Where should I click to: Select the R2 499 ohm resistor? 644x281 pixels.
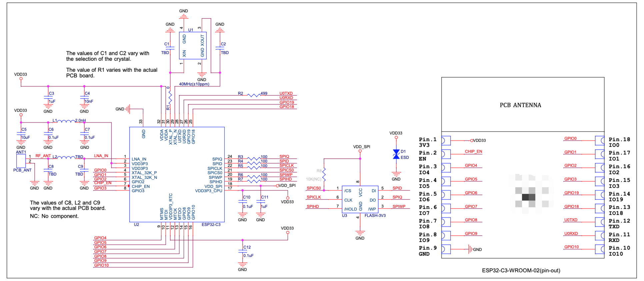click(x=254, y=95)
